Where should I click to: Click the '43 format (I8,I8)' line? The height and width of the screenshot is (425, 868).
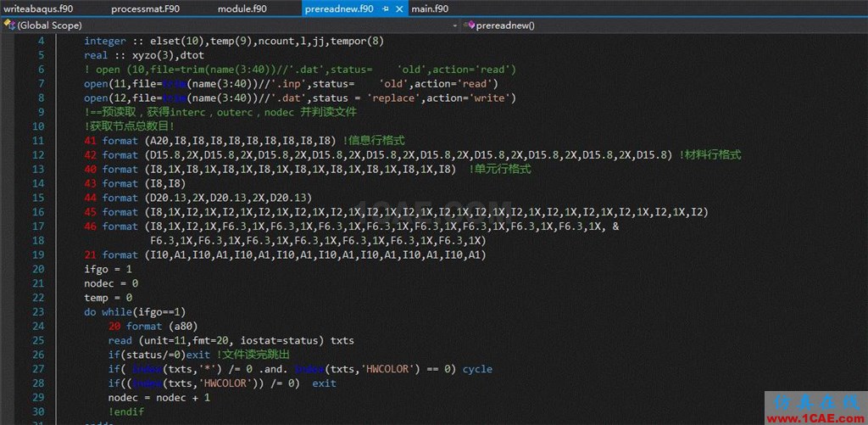135,183
